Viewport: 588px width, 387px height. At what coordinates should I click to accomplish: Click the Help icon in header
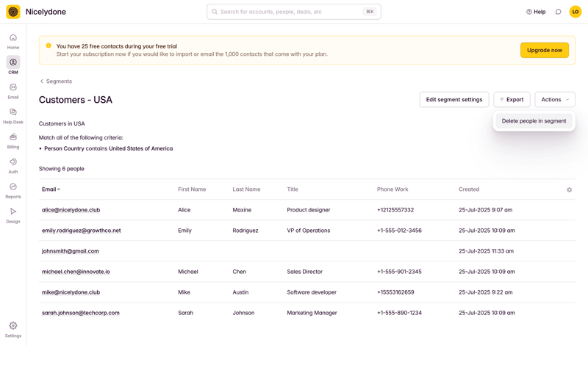[536, 12]
